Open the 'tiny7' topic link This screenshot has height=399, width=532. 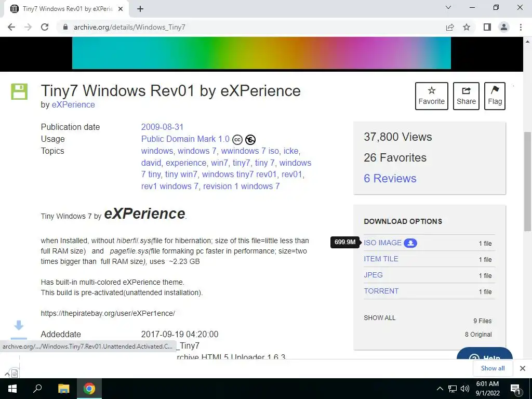point(241,163)
